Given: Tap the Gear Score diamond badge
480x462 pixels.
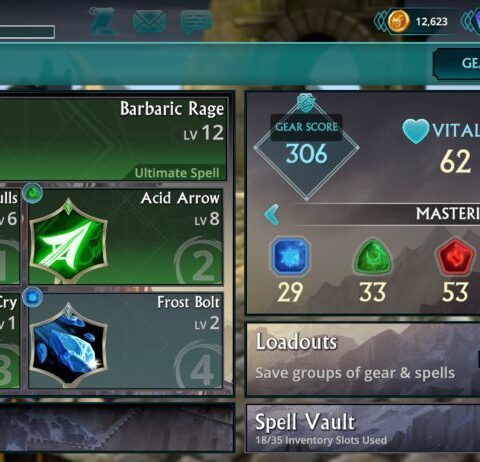Looking at the screenshot, I should coord(306,147).
